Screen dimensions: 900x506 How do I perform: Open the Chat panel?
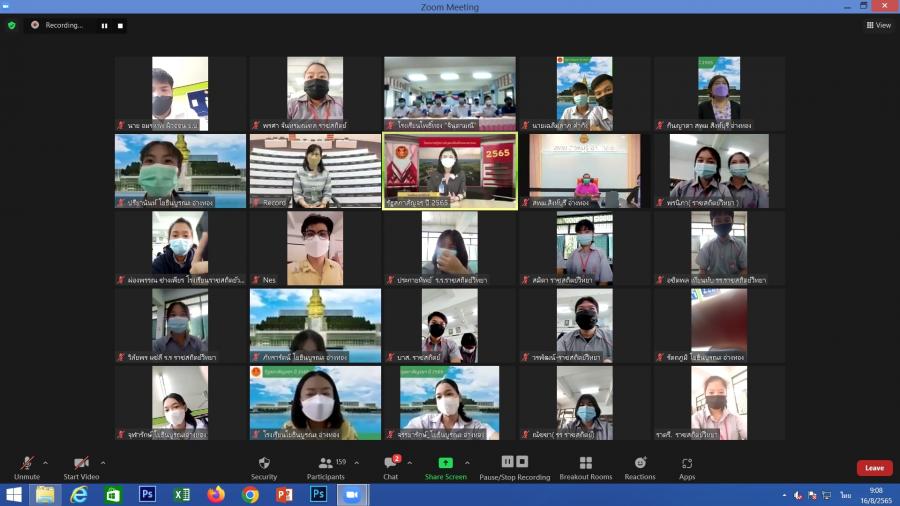[x=390, y=465]
